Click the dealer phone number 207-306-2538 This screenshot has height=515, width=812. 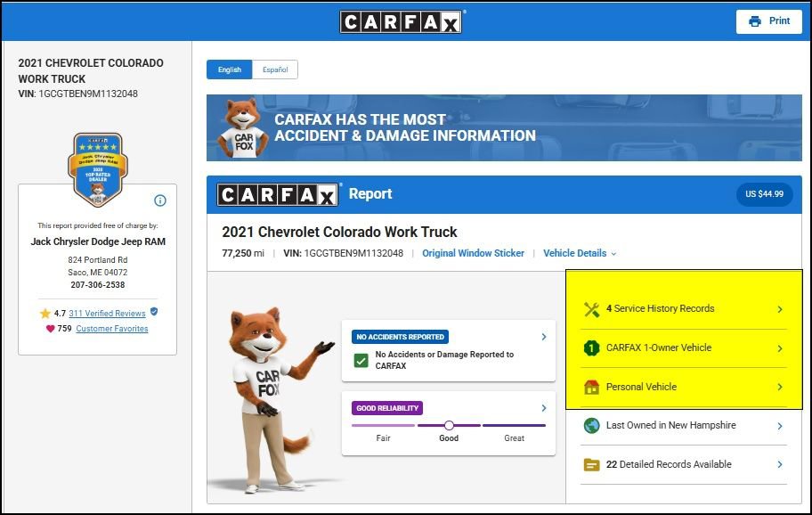pyautogui.click(x=98, y=285)
